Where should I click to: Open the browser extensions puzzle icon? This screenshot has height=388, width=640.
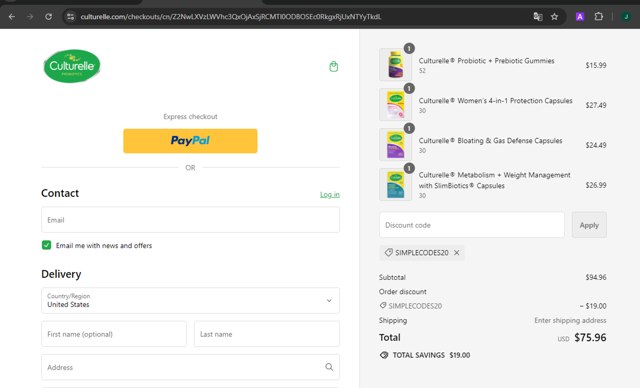tap(598, 17)
